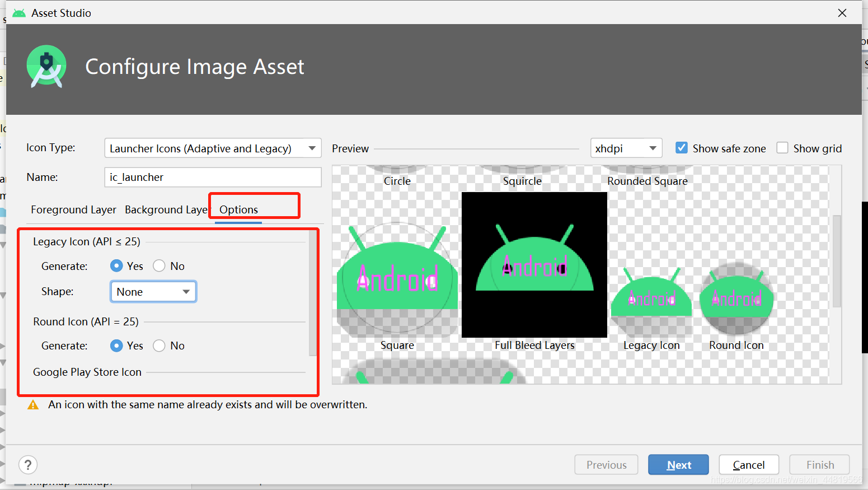Viewport: 868px width, 490px height.
Task: Open the Icon Type dropdown
Action: pos(213,148)
